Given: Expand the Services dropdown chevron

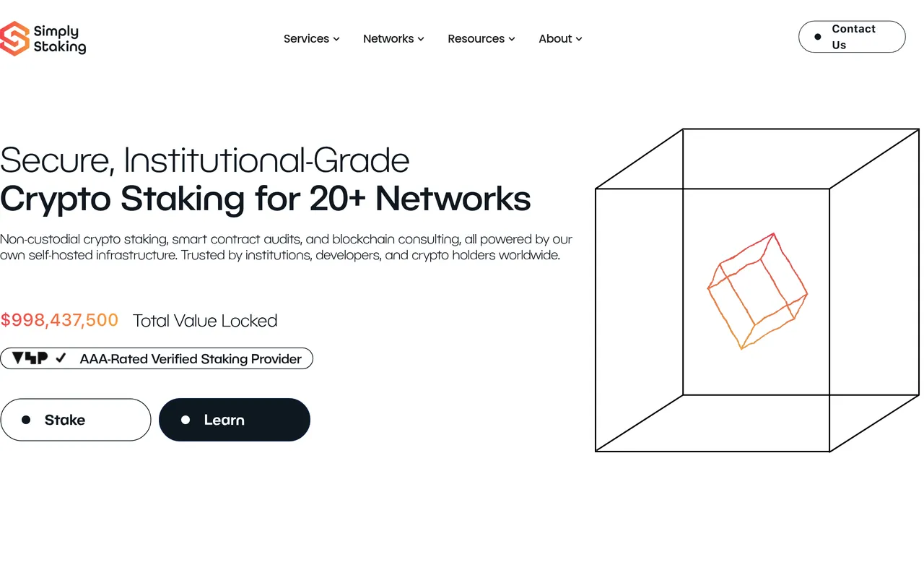Looking at the screenshot, I should click(336, 39).
